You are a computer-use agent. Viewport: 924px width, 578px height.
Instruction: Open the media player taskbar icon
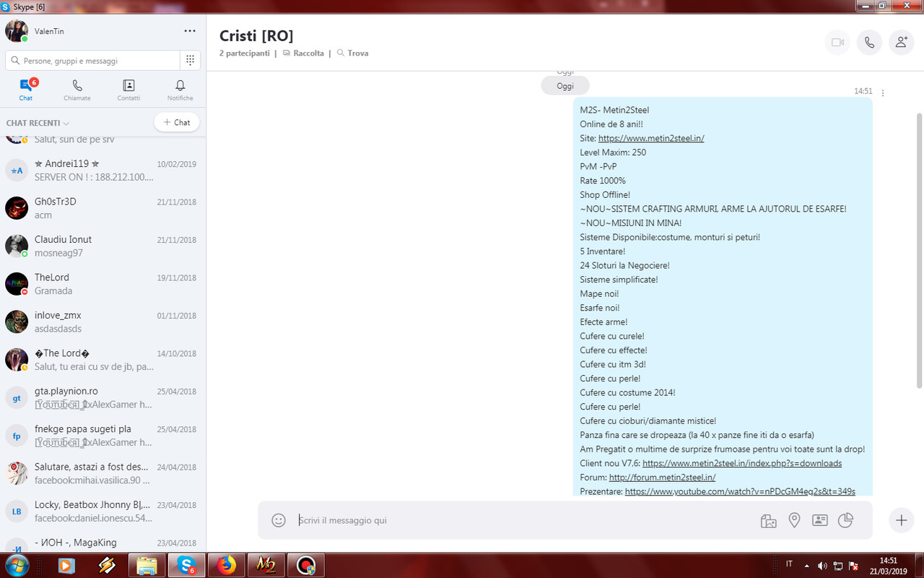point(66,565)
